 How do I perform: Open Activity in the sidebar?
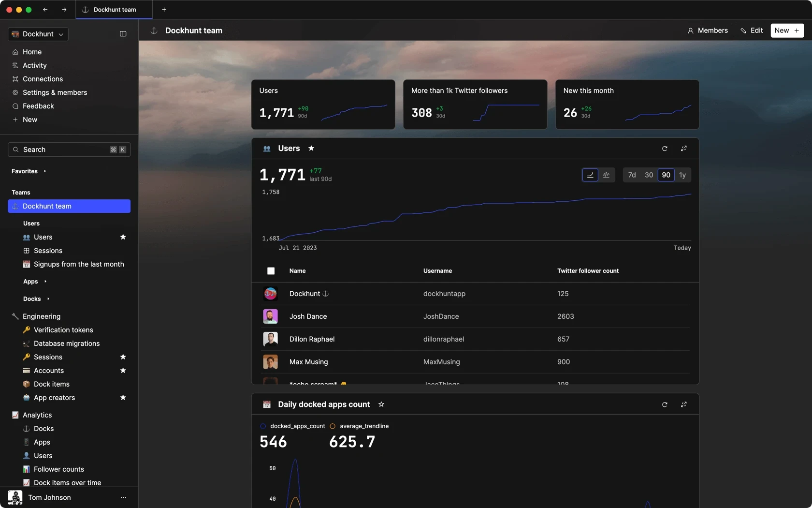tap(34, 65)
